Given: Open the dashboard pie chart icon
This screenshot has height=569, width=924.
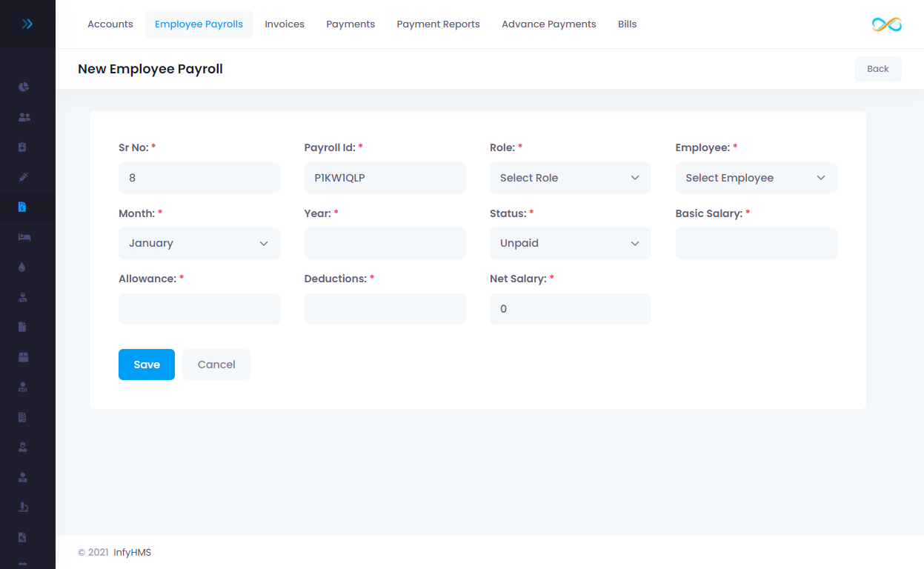Looking at the screenshot, I should point(23,87).
